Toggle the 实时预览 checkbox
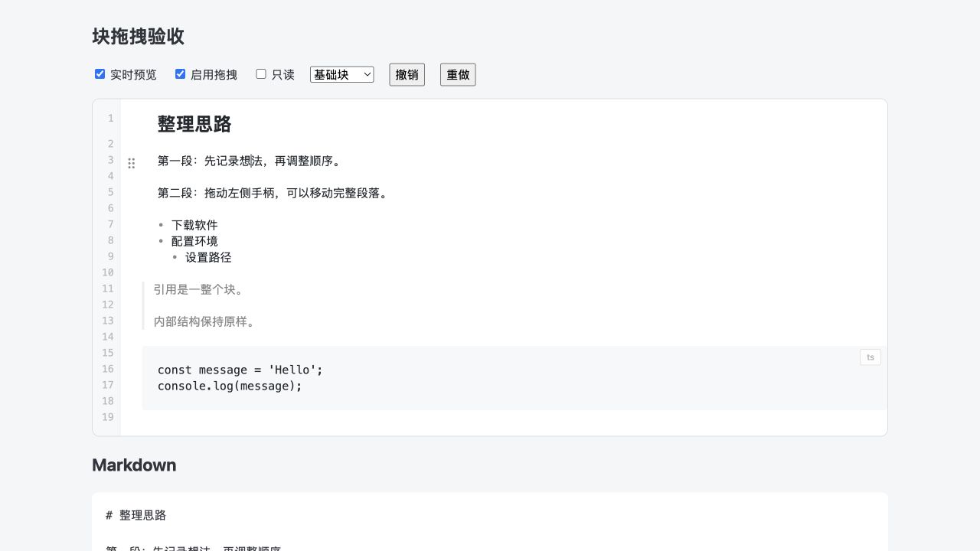This screenshot has width=980, height=551. point(100,74)
